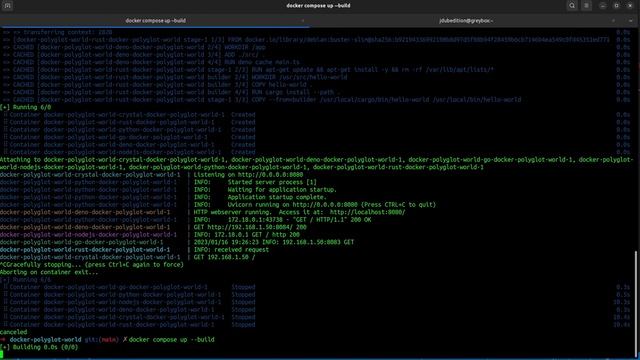Open the http://localhost:8080/ link in deno output
The image size is (640, 360).
click(x=367, y=212)
